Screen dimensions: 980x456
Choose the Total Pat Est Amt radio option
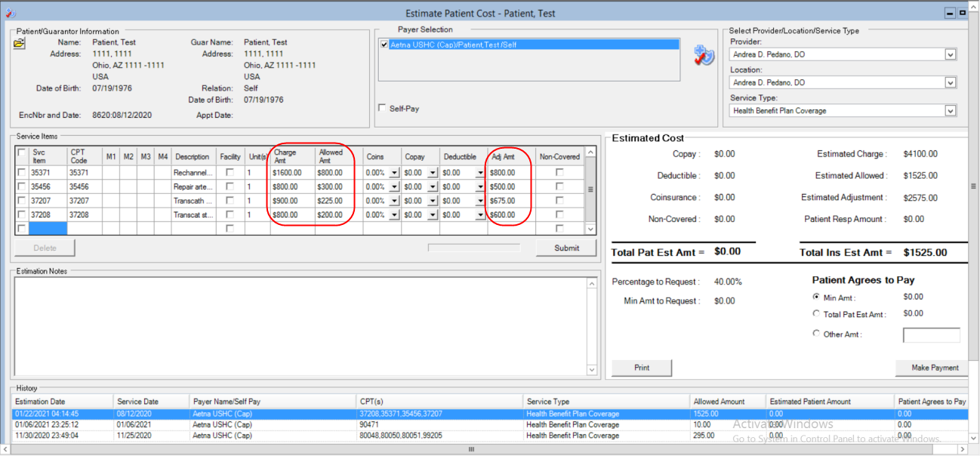tap(816, 313)
